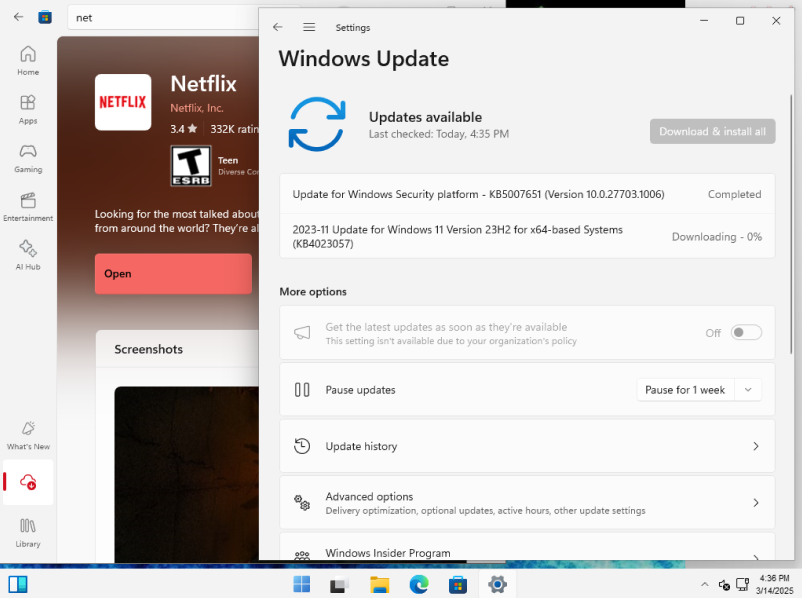The width and height of the screenshot is (802, 598).
Task: Click the Pause updates icon
Action: tap(302, 390)
